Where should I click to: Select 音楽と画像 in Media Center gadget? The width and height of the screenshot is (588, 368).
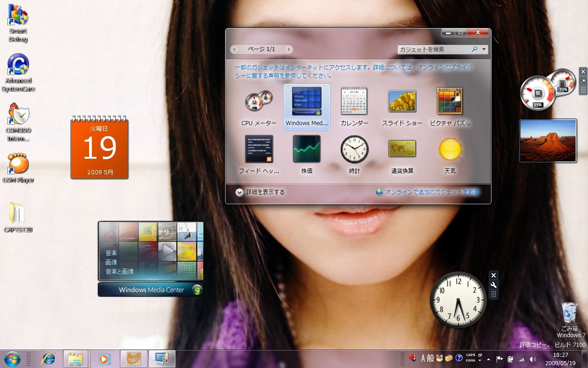(119, 271)
